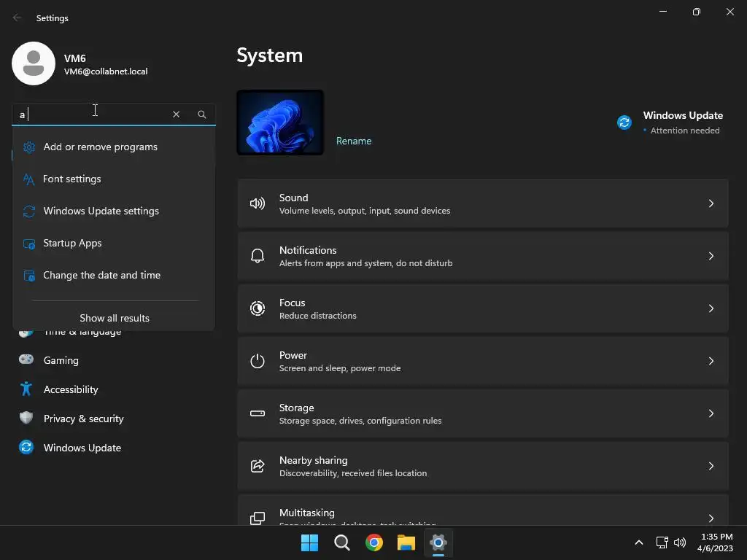Click the device wallpaper thumbnail

280,122
